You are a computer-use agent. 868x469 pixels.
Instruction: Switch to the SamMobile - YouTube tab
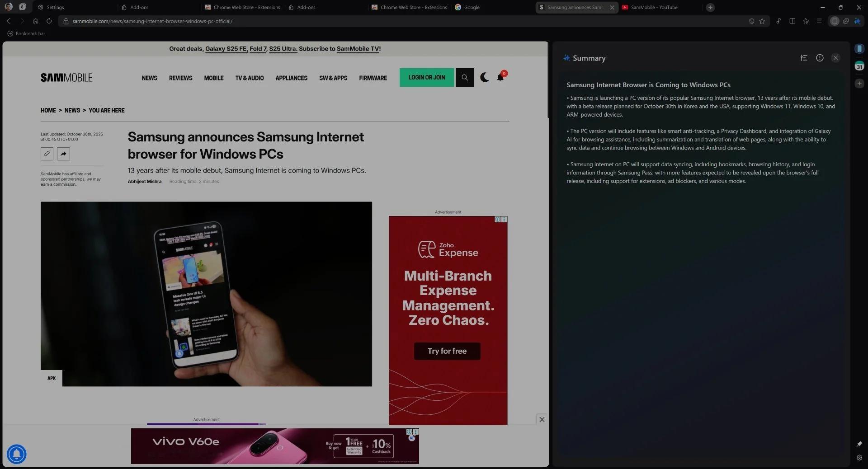pos(654,7)
